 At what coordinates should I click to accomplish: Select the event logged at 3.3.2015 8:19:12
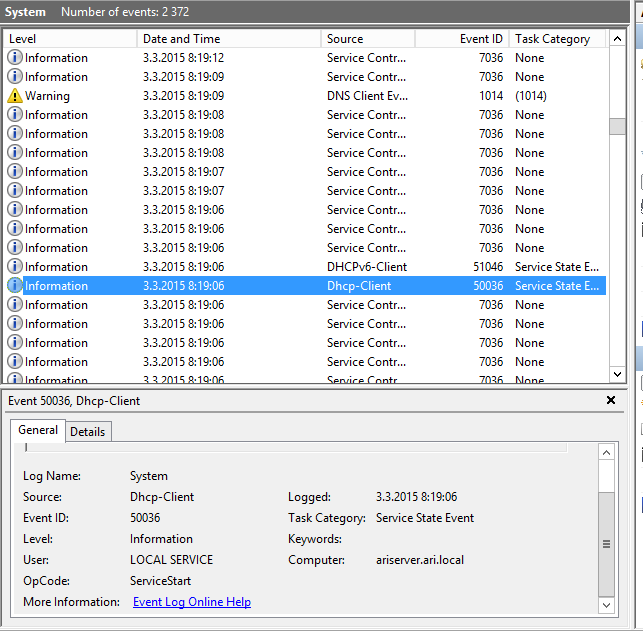[304, 57]
